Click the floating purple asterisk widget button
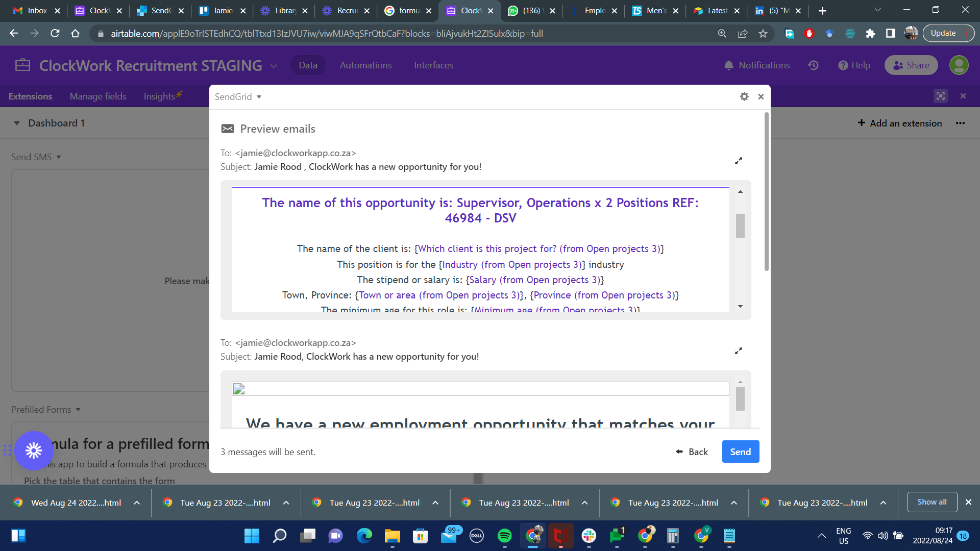Image resolution: width=980 pixels, height=551 pixels. (34, 450)
